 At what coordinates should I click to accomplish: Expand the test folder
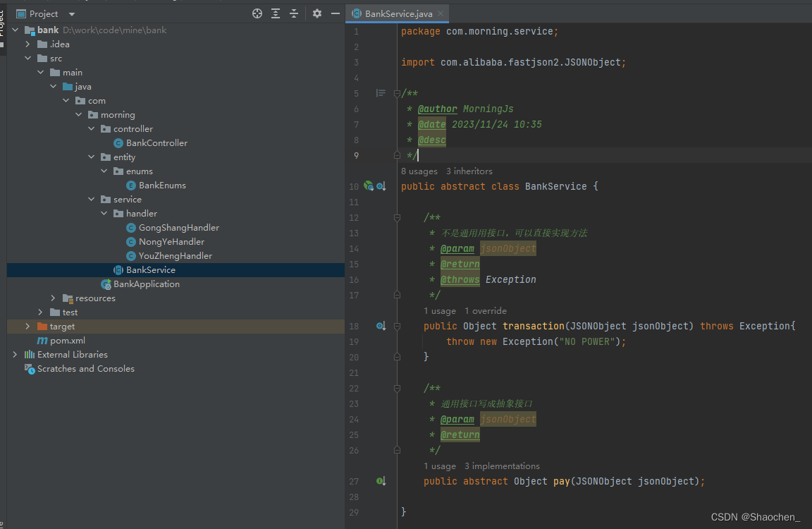pyautogui.click(x=40, y=312)
